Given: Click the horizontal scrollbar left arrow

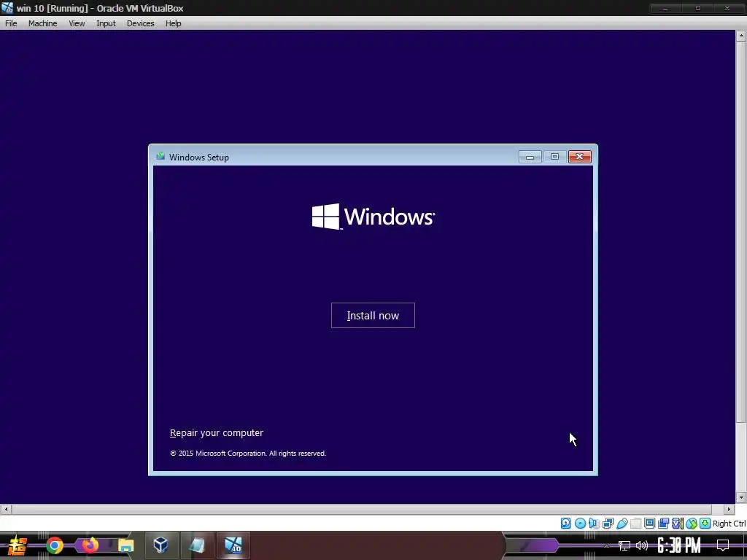Looking at the screenshot, I should tap(6, 509).
